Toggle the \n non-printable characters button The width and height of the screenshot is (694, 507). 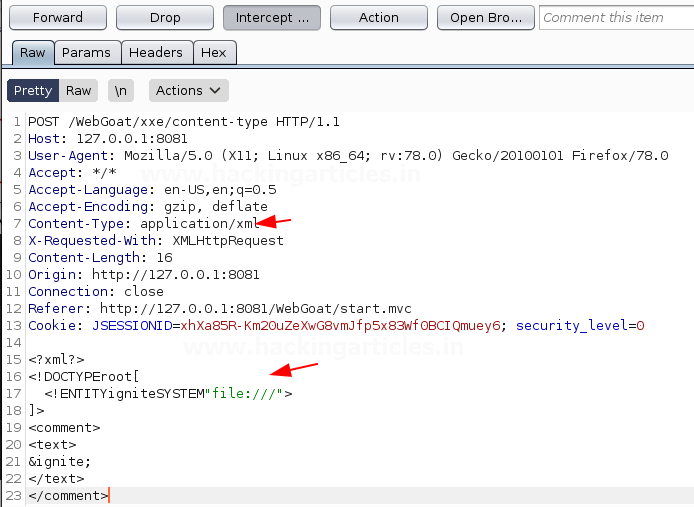[x=121, y=90]
